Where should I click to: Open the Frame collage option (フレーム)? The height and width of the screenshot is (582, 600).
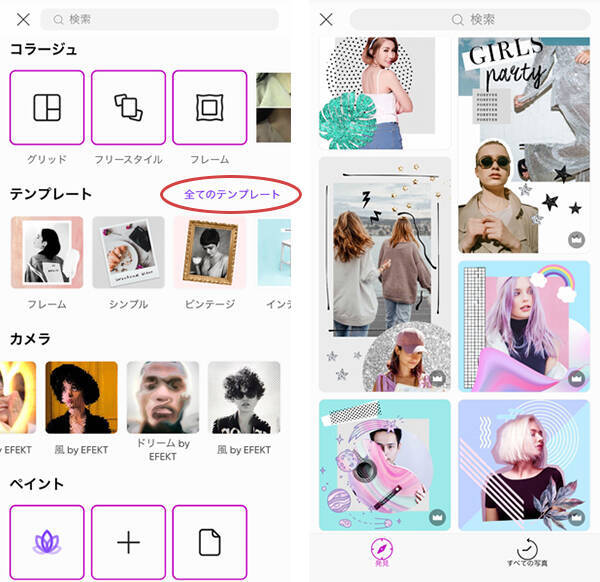coord(210,108)
